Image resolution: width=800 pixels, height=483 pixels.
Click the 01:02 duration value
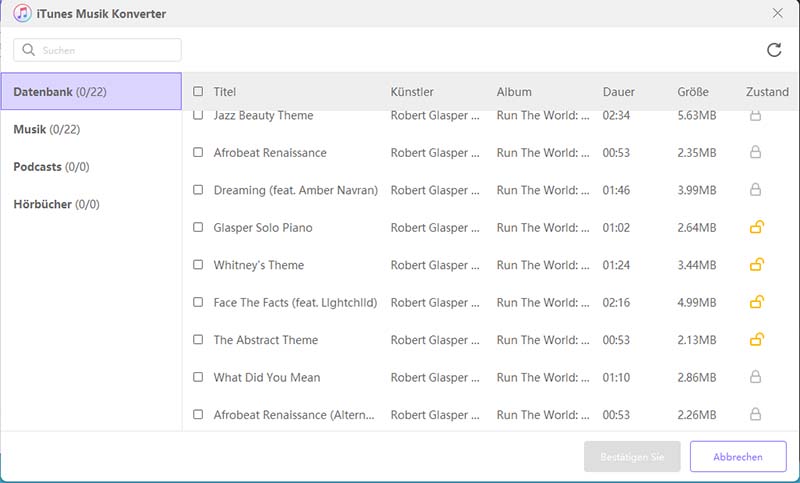coord(616,227)
